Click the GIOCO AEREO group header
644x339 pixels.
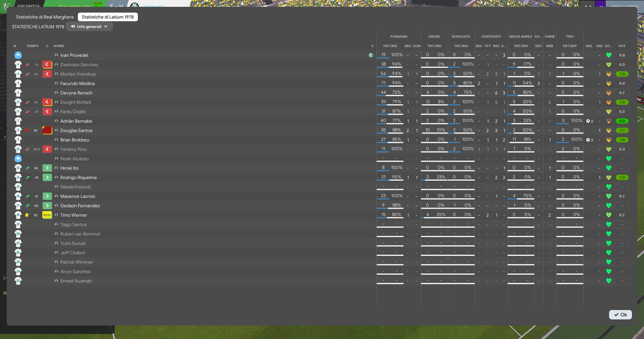tap(520, 36)
